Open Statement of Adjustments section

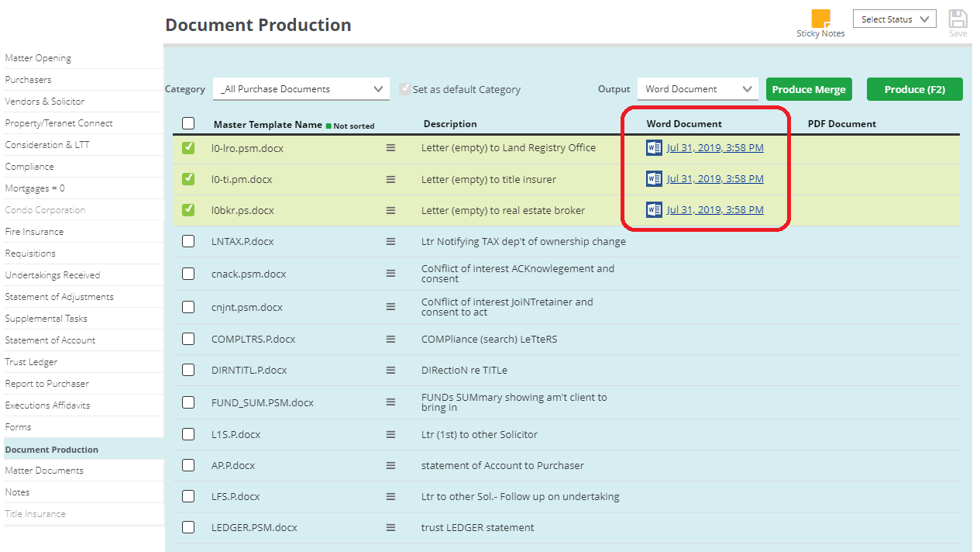pyautogui.click(x=59, y=297)
